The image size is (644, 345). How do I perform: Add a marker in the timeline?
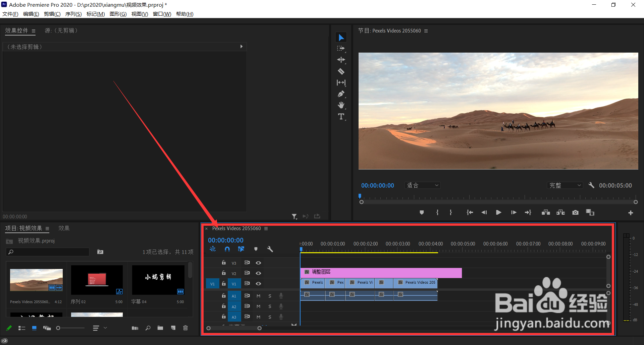[256, 249]
